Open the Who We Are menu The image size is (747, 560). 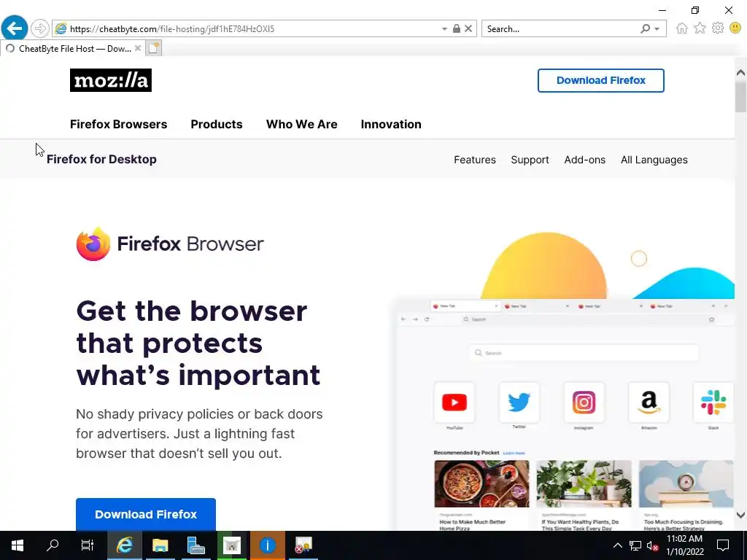coord(301,124)
